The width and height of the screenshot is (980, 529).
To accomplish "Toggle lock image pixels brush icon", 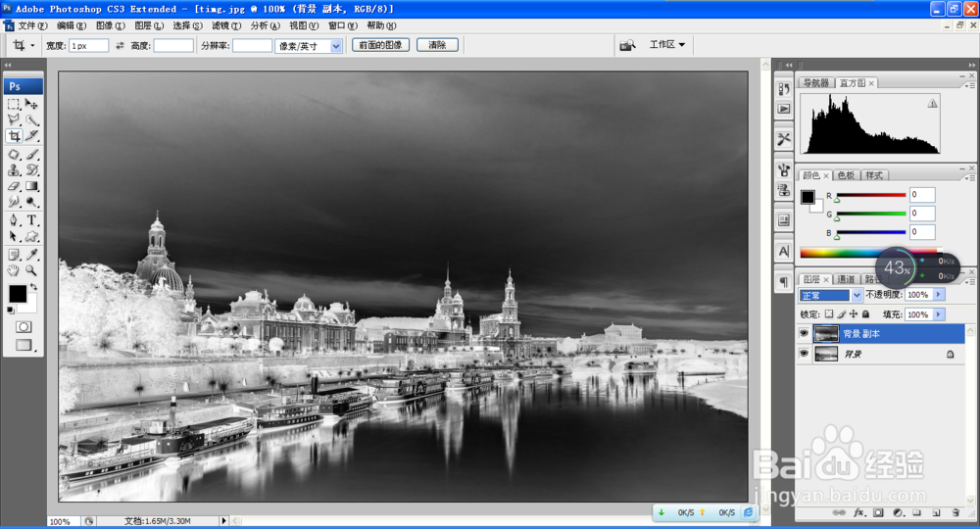I will (841, 314).
